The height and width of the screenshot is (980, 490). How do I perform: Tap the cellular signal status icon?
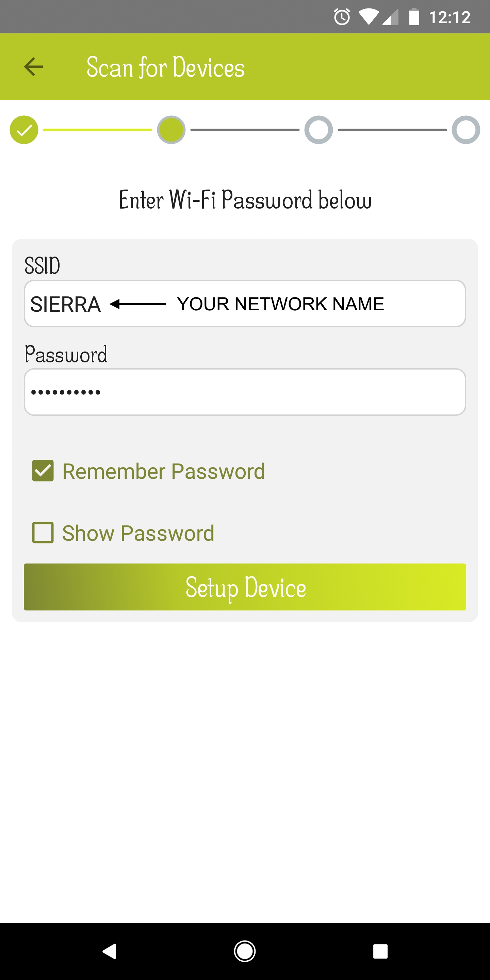(x=390, y=17)
